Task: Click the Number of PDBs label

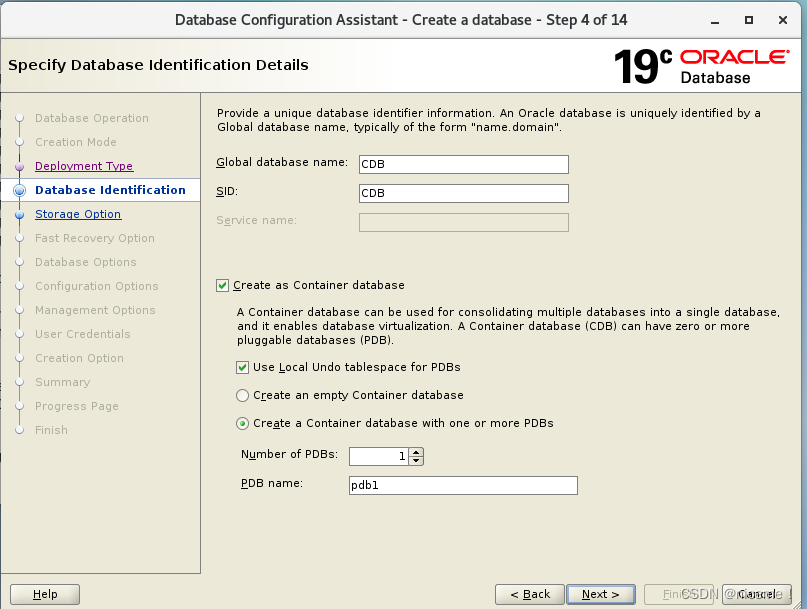Action: (x=289, y=455)
